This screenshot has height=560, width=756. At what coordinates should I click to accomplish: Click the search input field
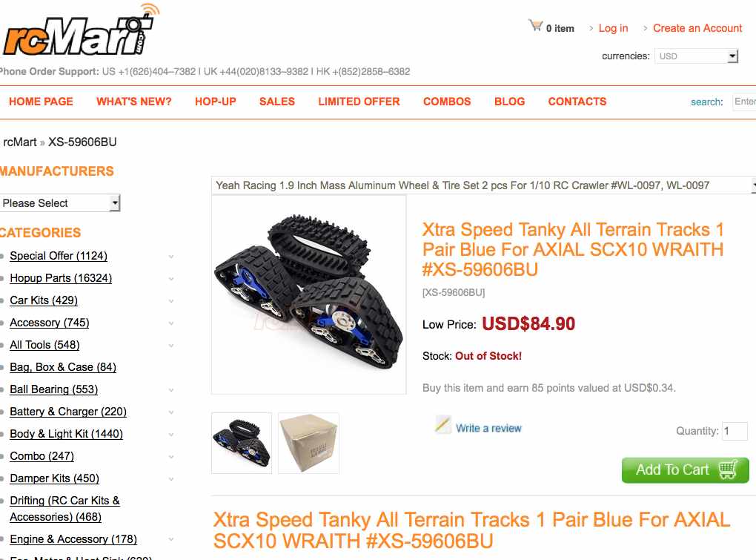[744, 102]
